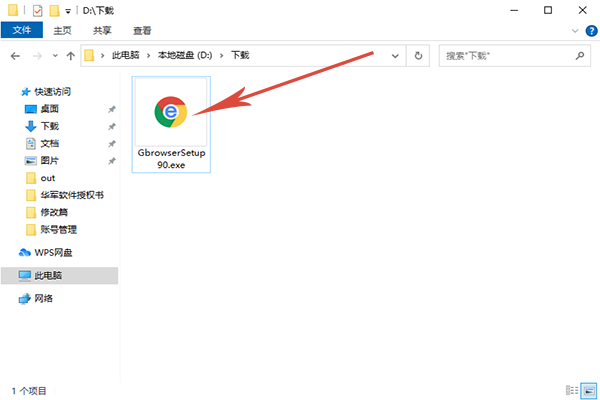The width and height of the screenshot is (600, 400).
Task: Open the 账号管理 folder in sidebar
Action: click(59, 230)
